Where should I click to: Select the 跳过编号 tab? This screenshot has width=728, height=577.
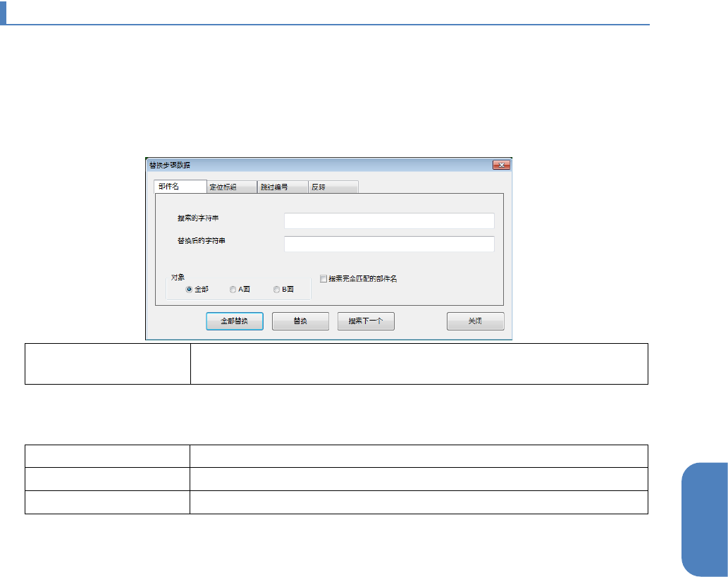tap(283, 187)
